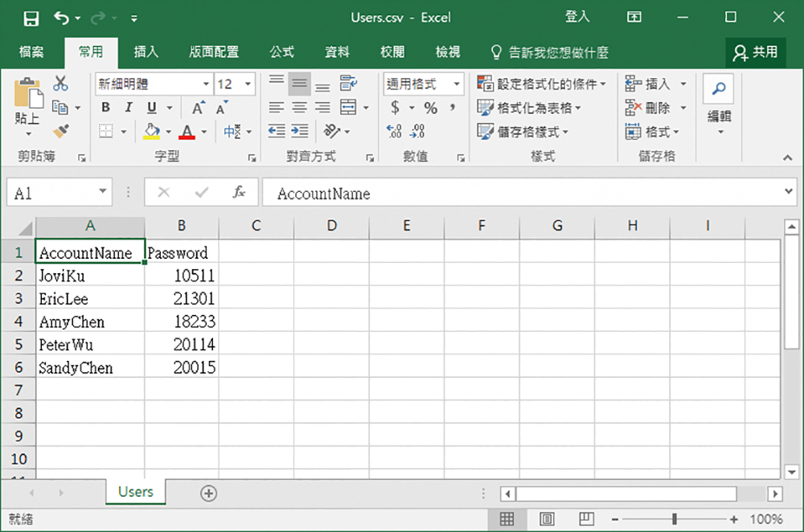The height and width of the screenshot is (532, 804).
Task: Select the Format Painter brush icon
Action: [x=61, y=130]
